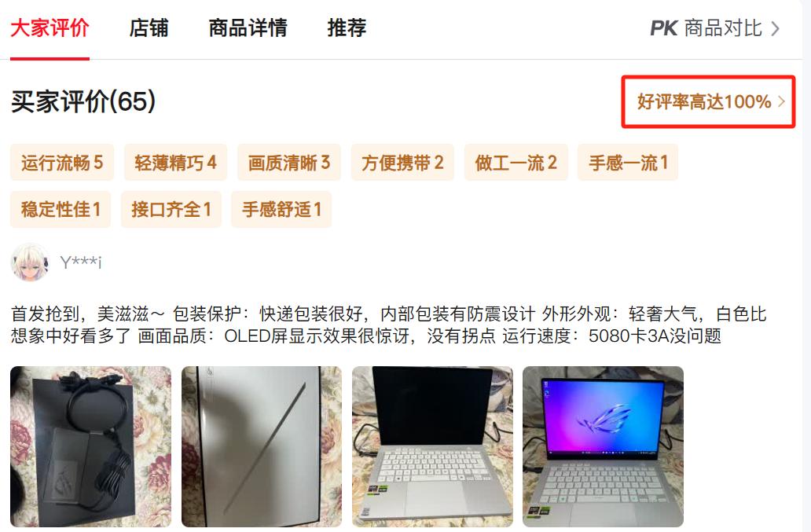Image resolution: width=811 pixels, height=532 pixels.
Task: Filter reviews by 运行流畅 5 tag
Action: (62, 163)
